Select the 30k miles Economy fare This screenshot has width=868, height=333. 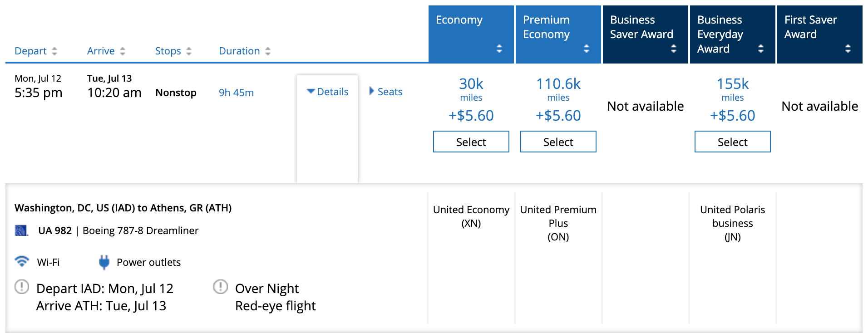pos(471,142)
